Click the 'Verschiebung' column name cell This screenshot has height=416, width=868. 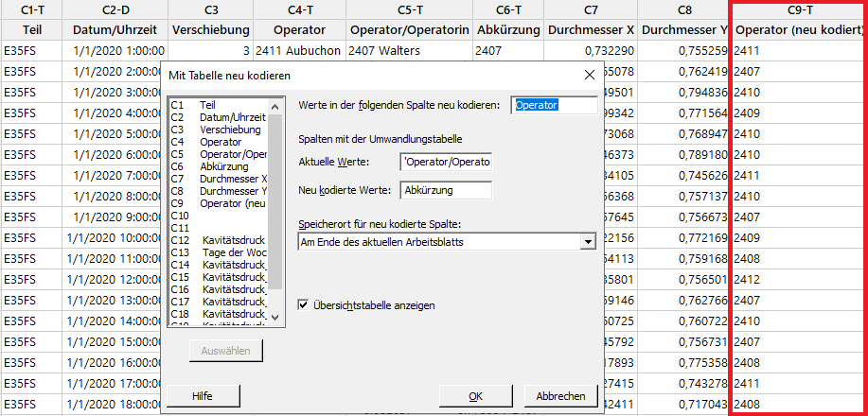point(210,30)
